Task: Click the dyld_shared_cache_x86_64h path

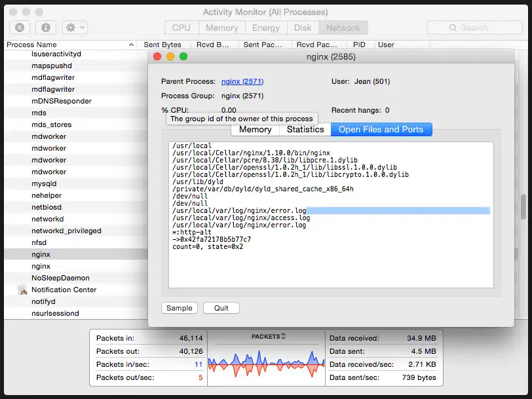Action: (x=263, y=189)
